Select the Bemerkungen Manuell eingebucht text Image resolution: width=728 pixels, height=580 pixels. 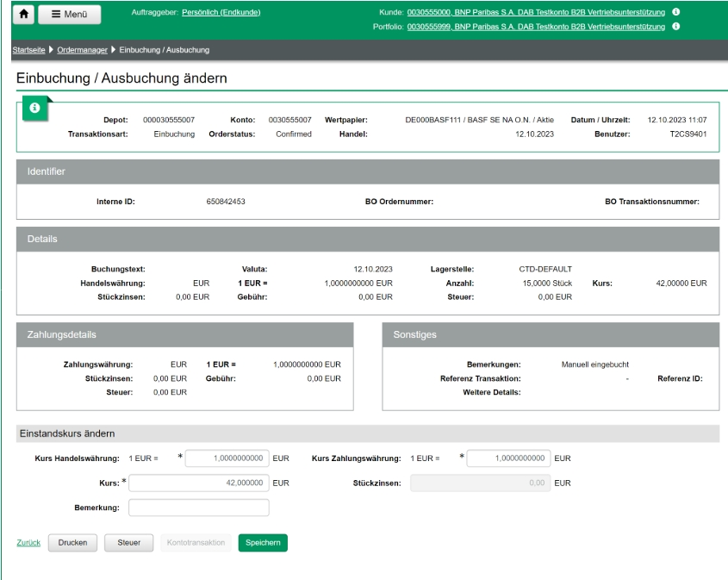[595, 365]
